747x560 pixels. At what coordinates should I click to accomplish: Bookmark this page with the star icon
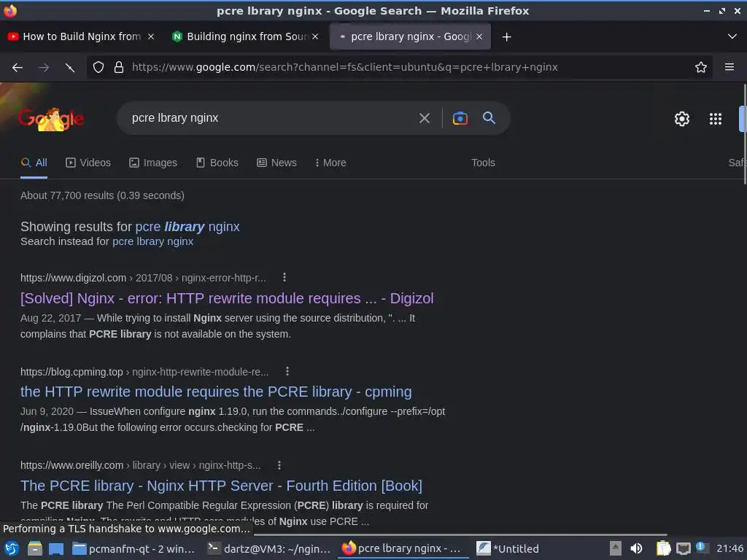[x=700, y=67]
